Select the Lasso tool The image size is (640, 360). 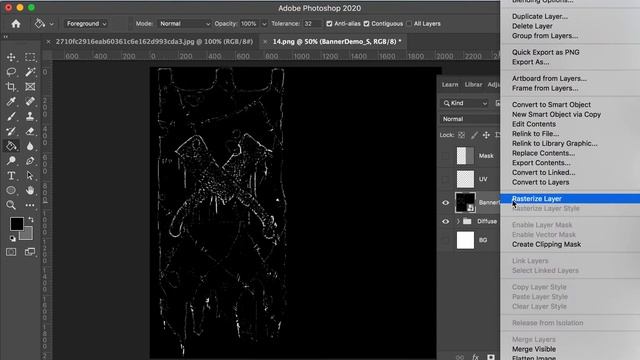pyautogui.click(x=11, y=72)
